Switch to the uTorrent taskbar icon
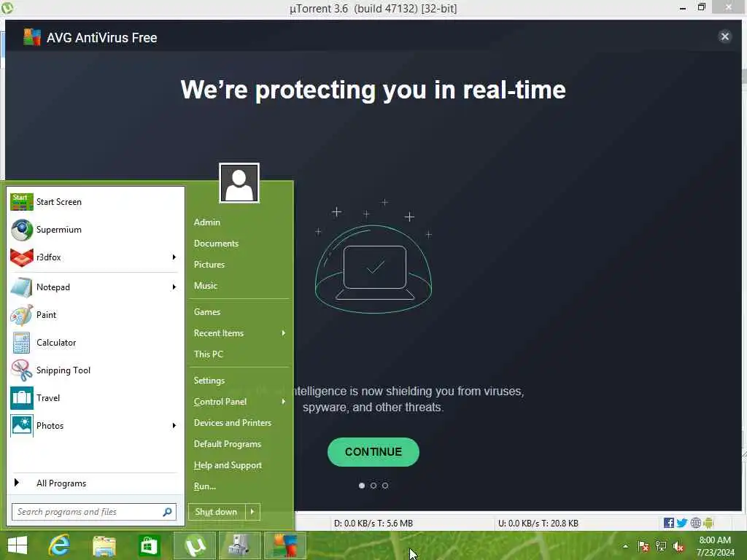 point(194,545)
